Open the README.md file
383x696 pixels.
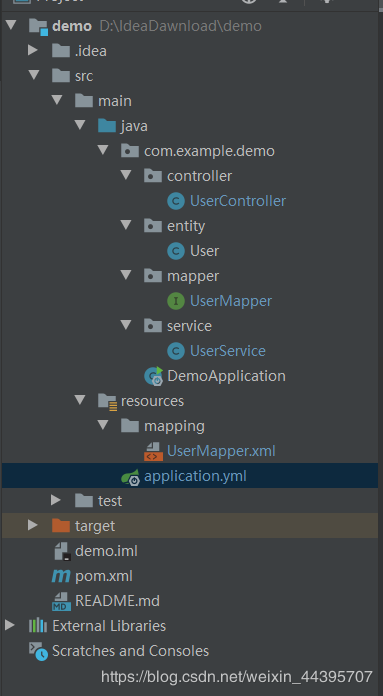tap(118, 601)
